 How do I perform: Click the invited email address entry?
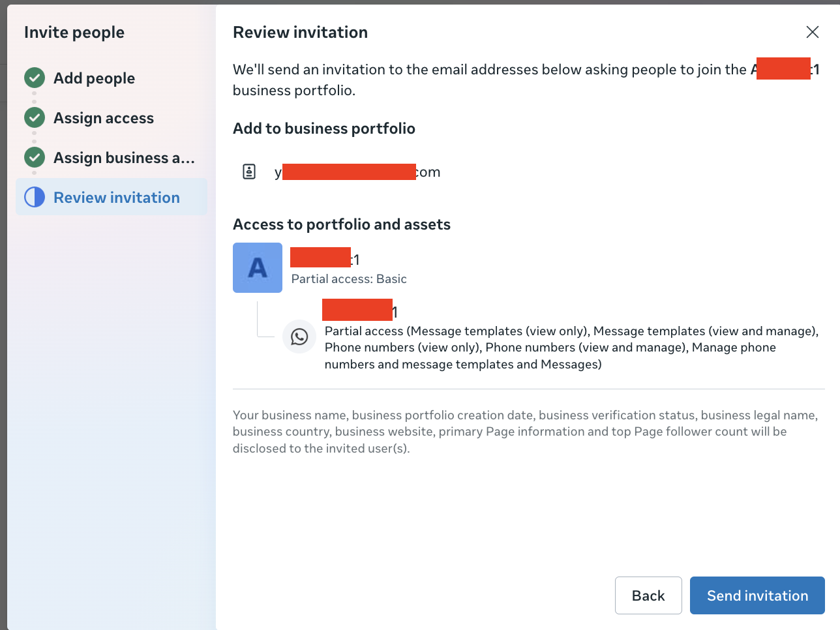(357, 172)
